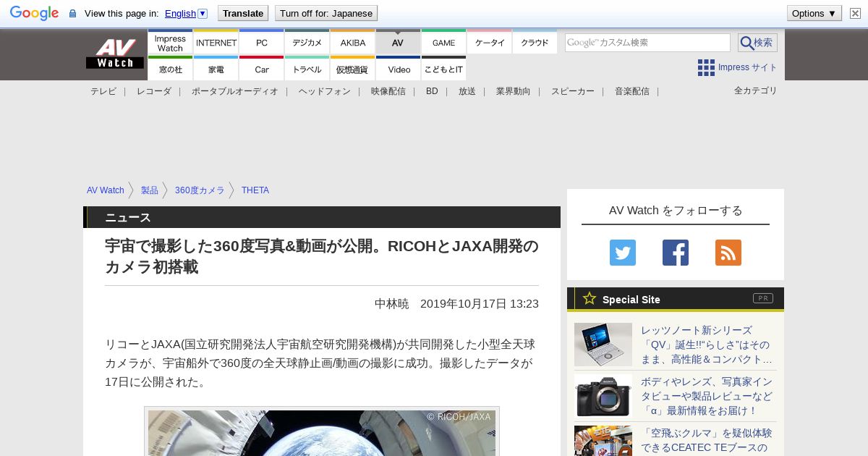
Task: Open the PC tab
Action: [x=261, y=43]
